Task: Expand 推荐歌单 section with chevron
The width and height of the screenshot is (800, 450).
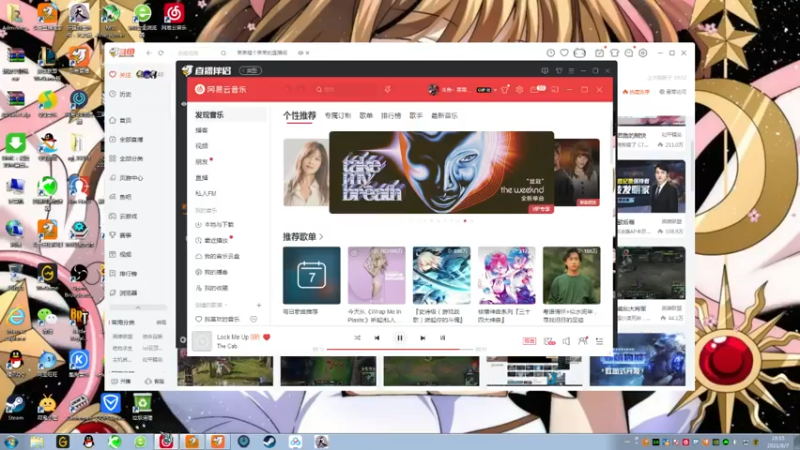Action: tap(321, 237)
